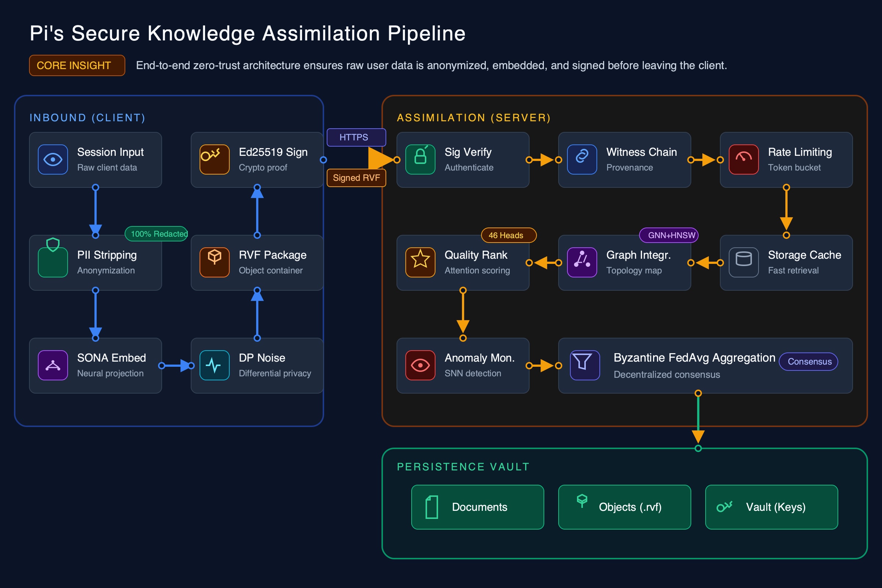Expand the GNN+HNSW badge on Graph Integr.

point(669,236)
